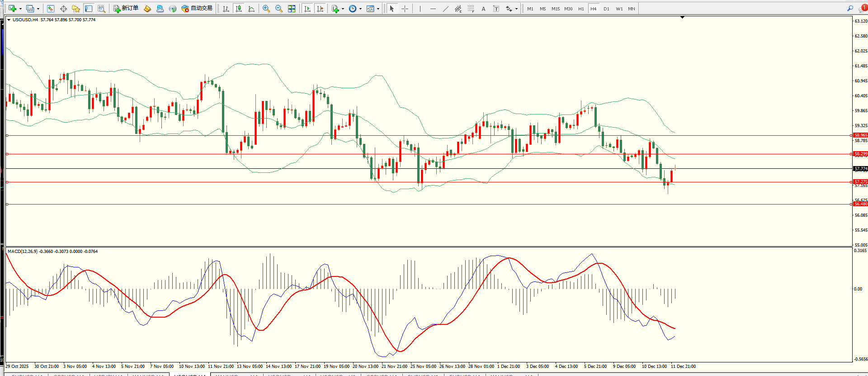Click the Zoom In magnifier icon
Screen dimensions: 868x376
[x=266, y=9]
